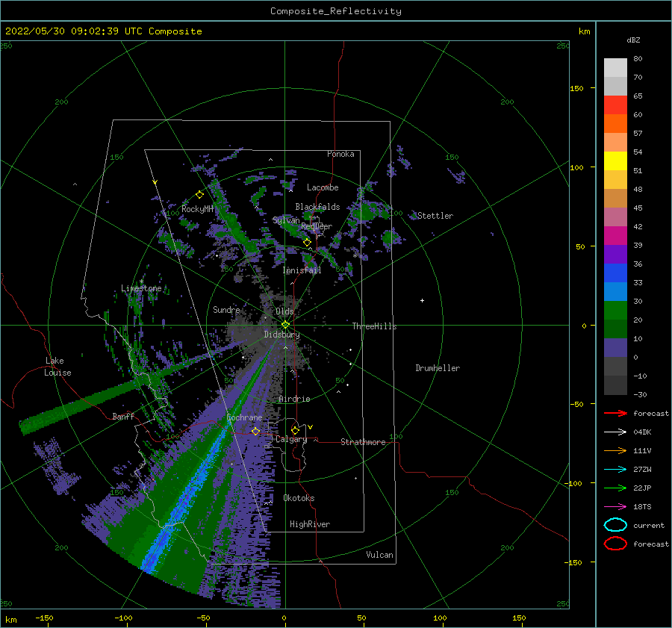This screenshot has width=672, height=628.
Task: Click the 27ZW legend label
Action: click(x=642, y=470)
